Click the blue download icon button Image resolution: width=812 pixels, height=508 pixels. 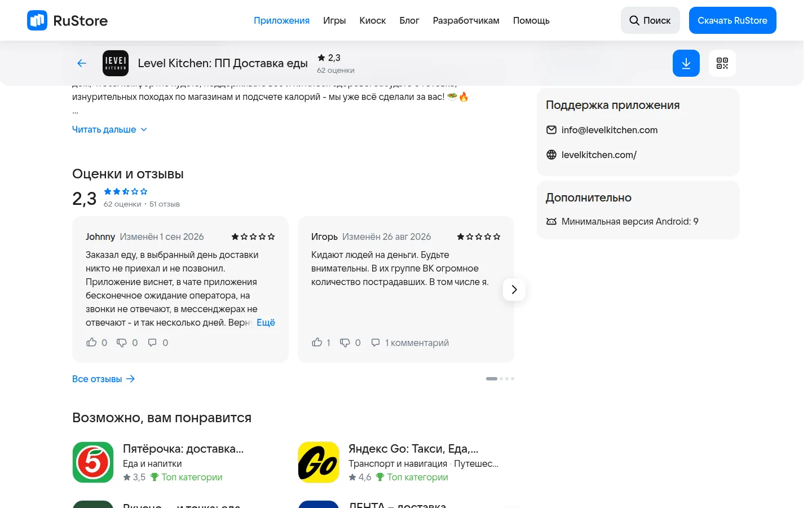(686, 63)
